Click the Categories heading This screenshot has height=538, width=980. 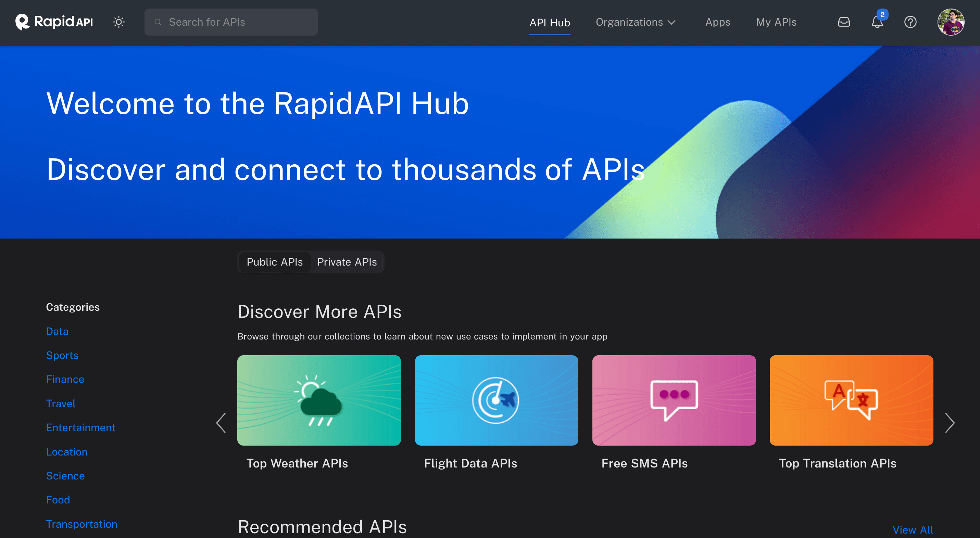tap(73, 307)
